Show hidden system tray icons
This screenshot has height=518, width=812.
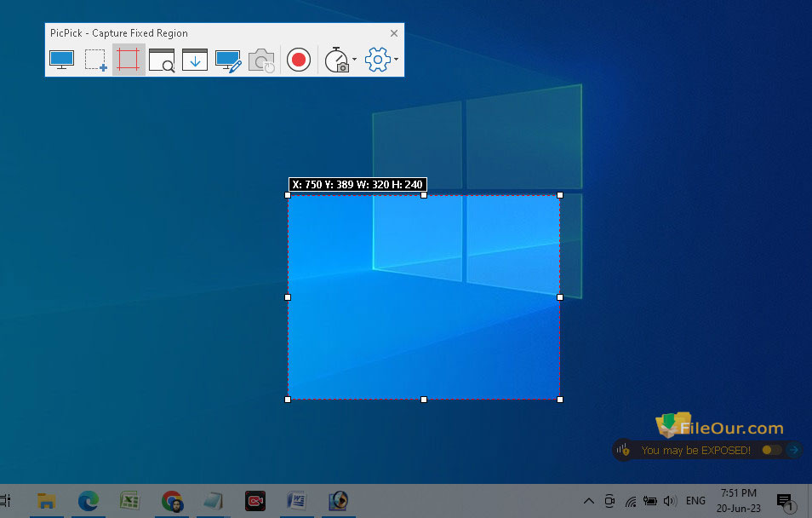[x=589, y=501]
